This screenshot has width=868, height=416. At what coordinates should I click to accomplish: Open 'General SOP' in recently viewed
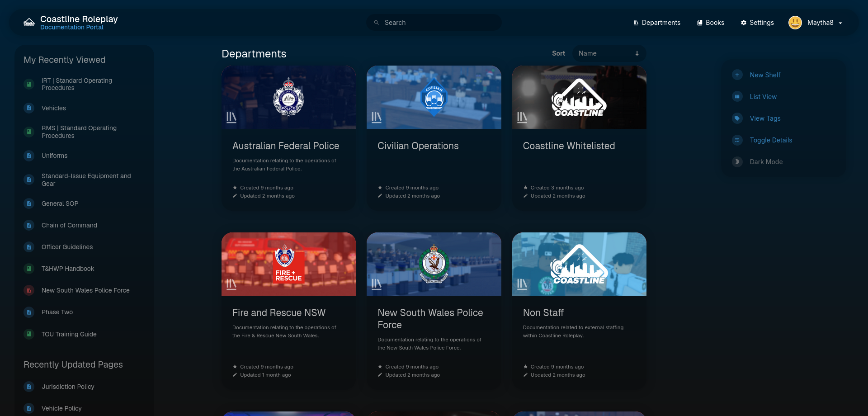click(x=60, y=203)
